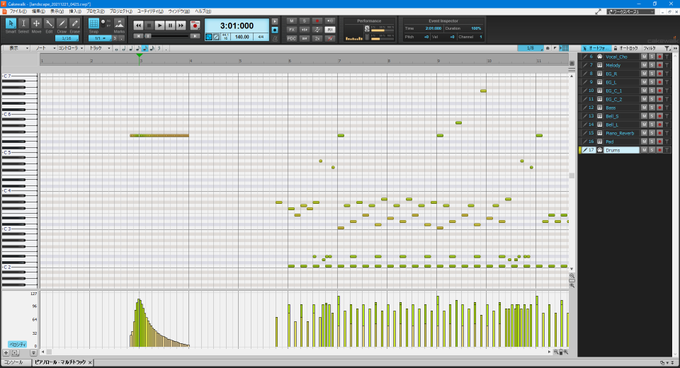Open the プロジェクト (Project) menu
This screenshot has width=680, height=368.
(x=121, y=11)
